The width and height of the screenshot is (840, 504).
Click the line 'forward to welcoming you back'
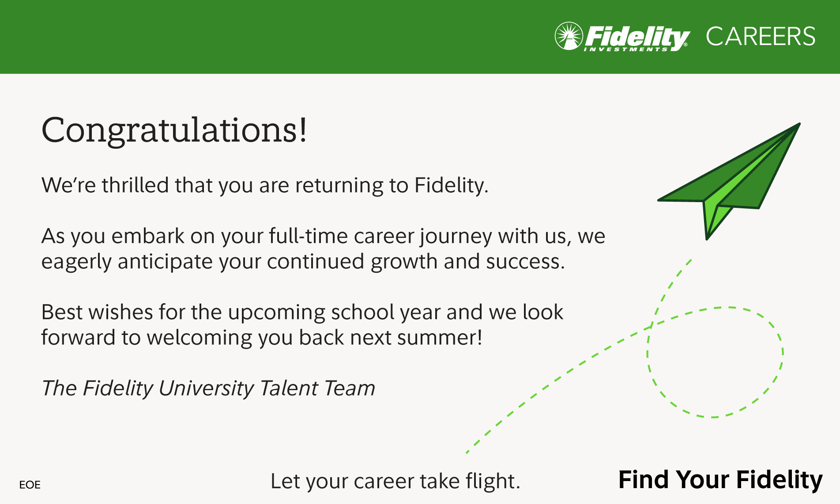click(x=261, y=338)
